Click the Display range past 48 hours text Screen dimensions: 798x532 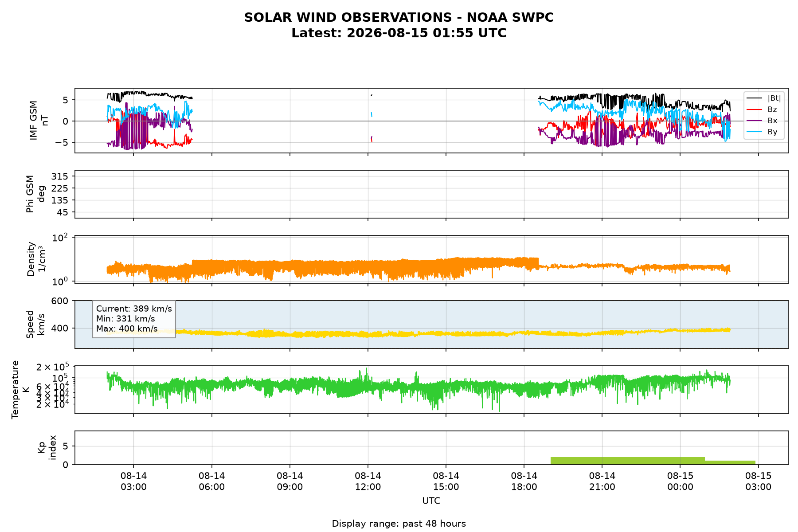point(399,524)
